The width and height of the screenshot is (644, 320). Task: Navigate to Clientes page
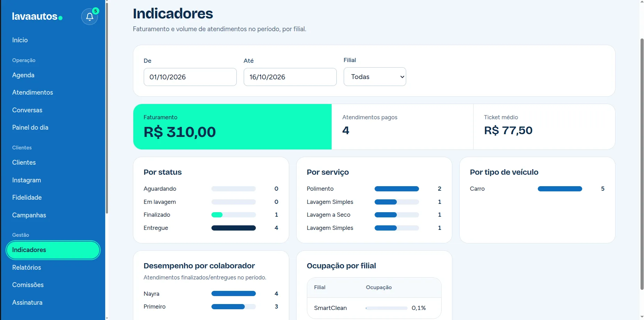pos(24,163)
